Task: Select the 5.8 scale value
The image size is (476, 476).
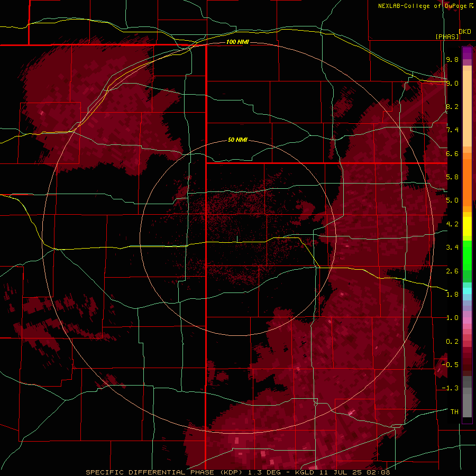Action: point(452,177)
